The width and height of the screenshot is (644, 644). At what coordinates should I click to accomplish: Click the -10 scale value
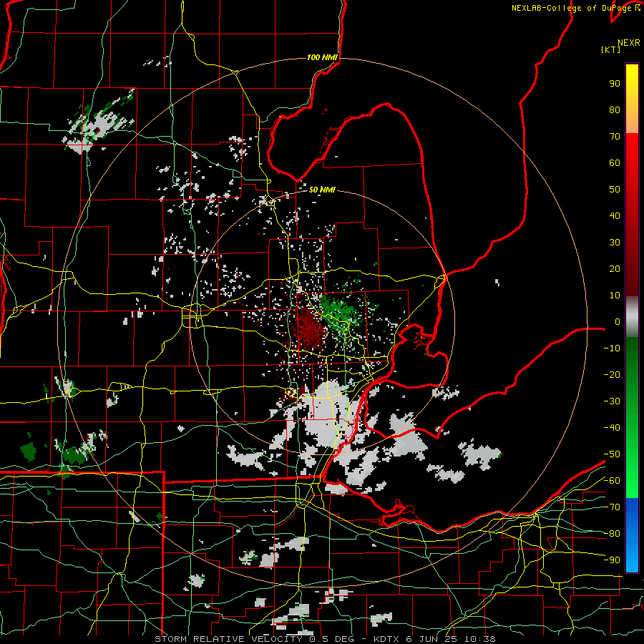pos(612,348)
